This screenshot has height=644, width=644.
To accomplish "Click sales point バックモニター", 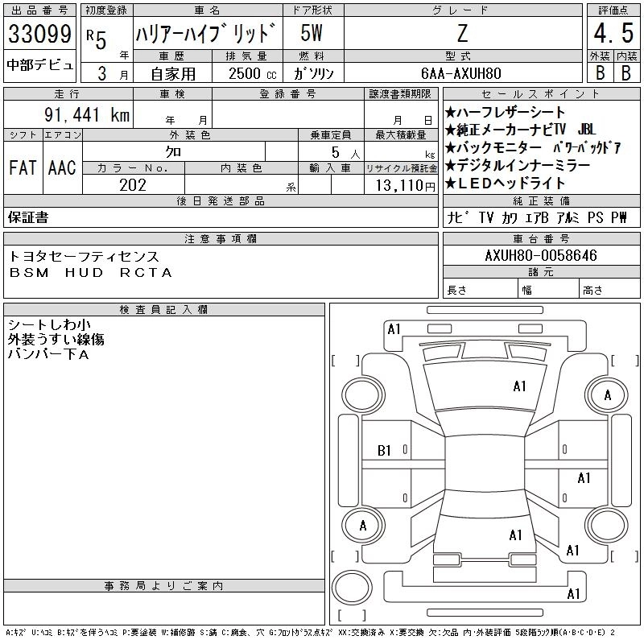I will click(493, 147).
